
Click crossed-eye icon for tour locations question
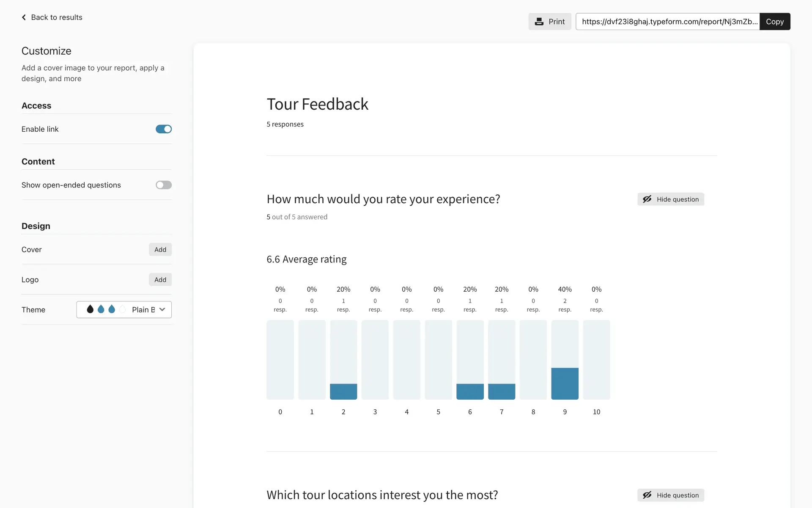coord(647,495)
